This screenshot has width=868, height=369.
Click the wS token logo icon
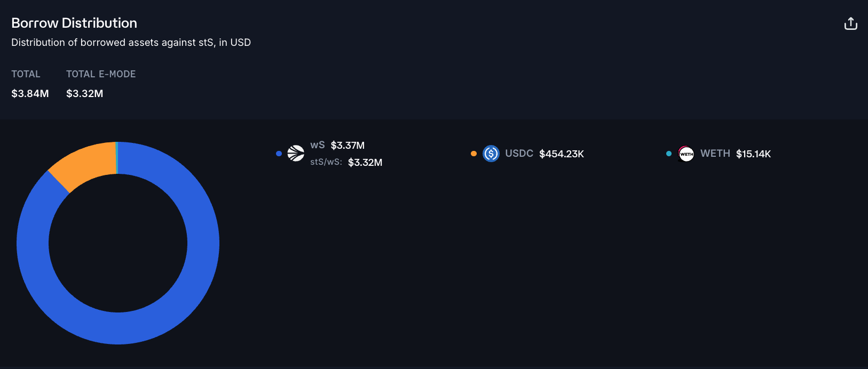click(x=296, y=154)
